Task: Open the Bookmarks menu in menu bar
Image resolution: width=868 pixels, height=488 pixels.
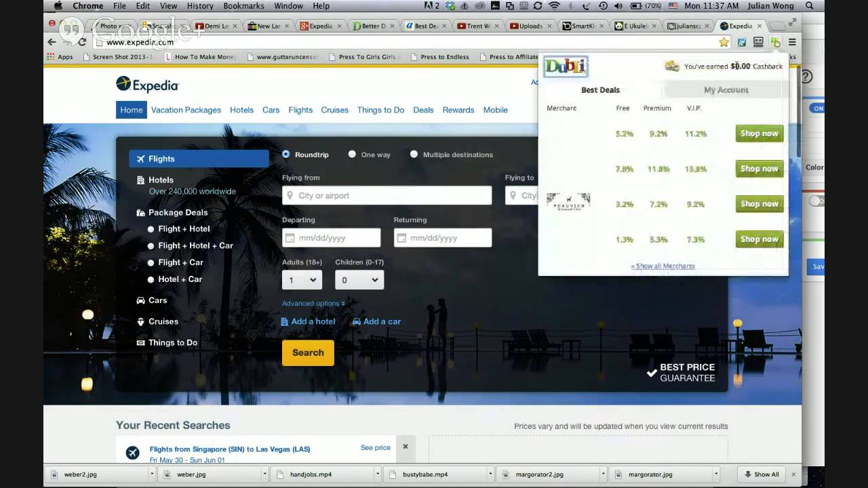Action: [x=243, y=6]
